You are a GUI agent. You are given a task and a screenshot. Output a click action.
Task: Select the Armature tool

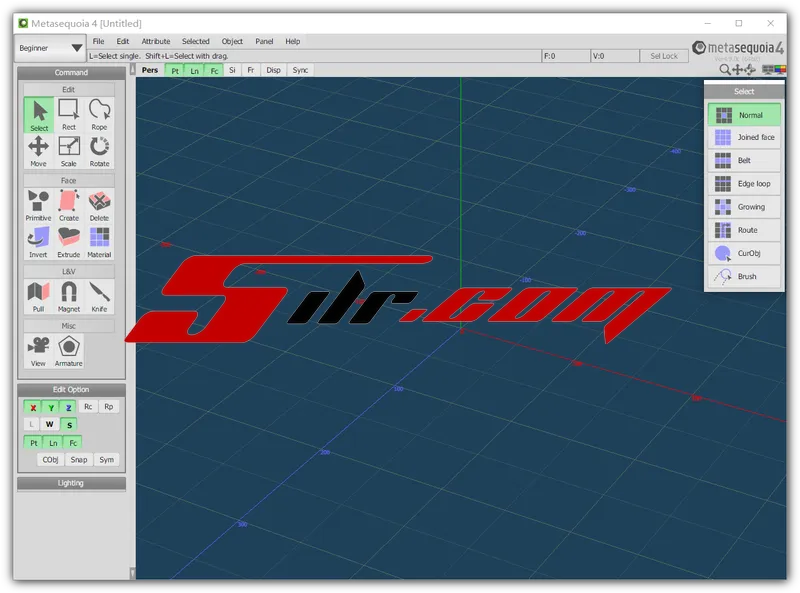click(x=69, y=351)
